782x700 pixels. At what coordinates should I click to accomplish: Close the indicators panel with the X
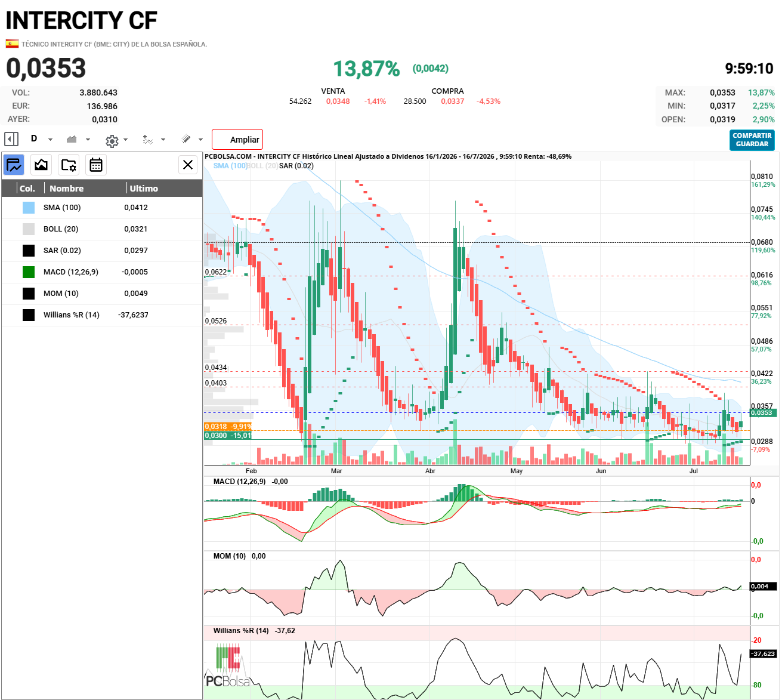188,165
